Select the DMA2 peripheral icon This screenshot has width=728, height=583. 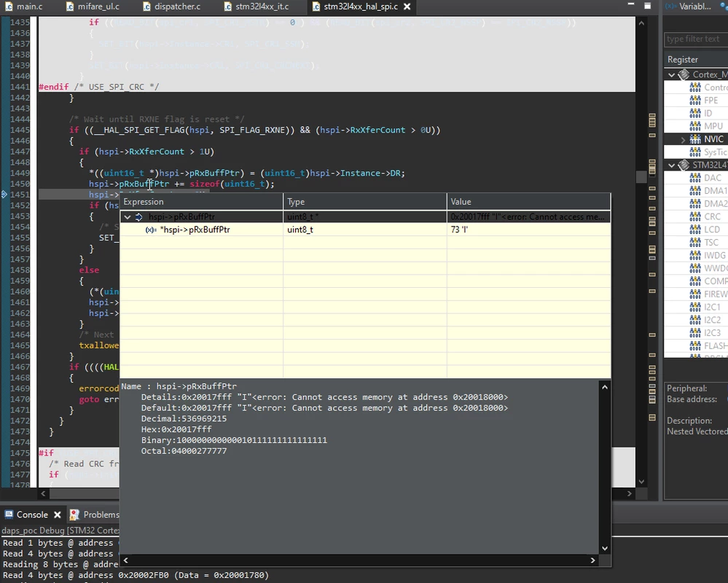coord(695,204)
